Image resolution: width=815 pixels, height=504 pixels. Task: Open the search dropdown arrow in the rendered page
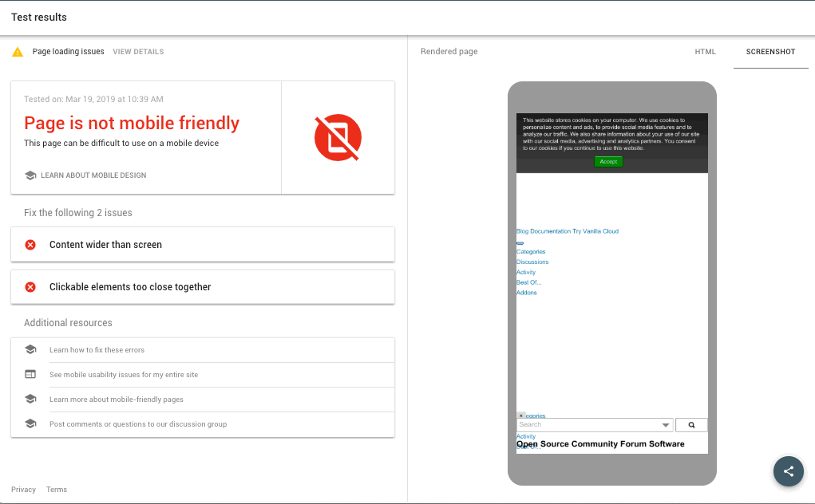click(665, 425)
